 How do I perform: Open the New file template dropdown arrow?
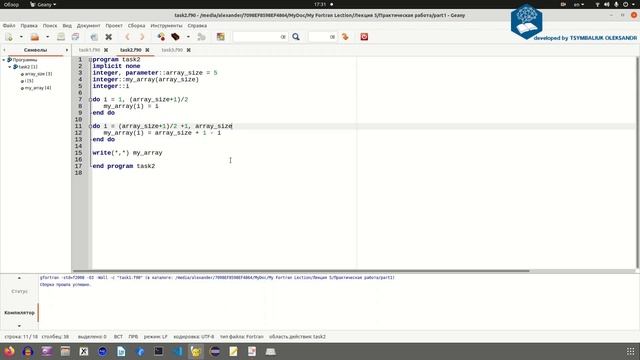pos(21,37)
